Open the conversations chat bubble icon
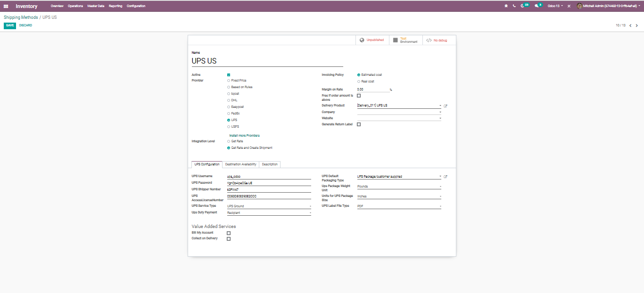 click(538, 6)
